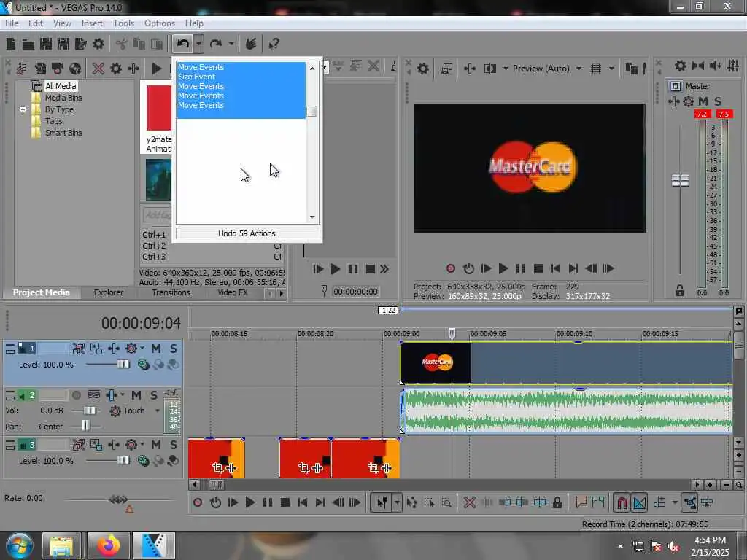Open Video Preview properties gear icon
Image resolution: width=747 pixels, height=560 pixels.
[422, 69]
